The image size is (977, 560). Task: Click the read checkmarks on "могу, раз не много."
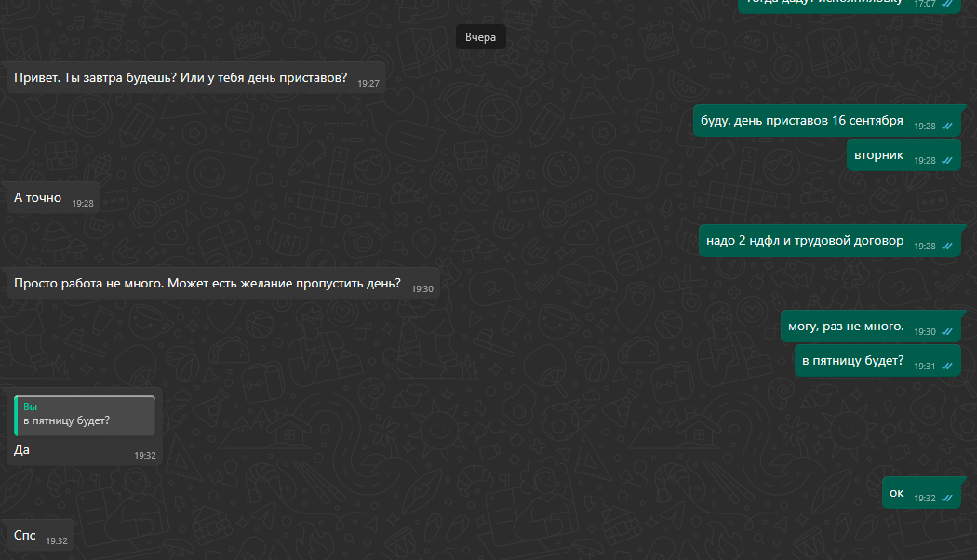[x=947, y=332]
